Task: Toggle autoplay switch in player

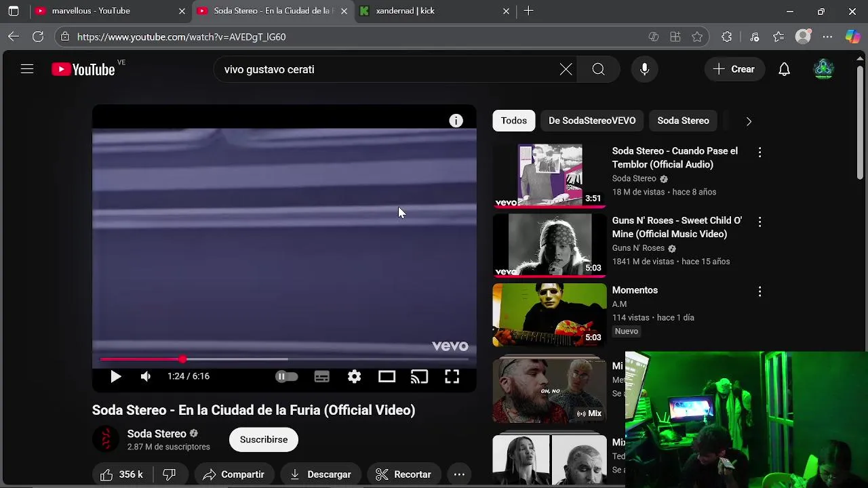Action: [x=286, y=376]
